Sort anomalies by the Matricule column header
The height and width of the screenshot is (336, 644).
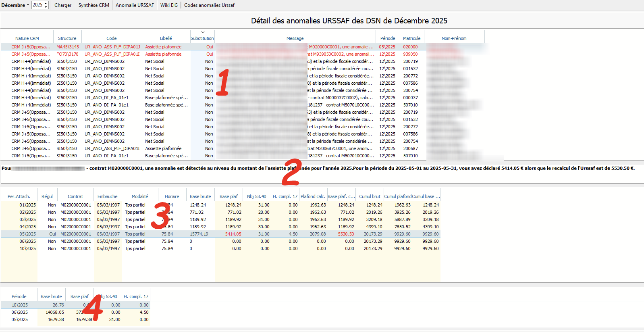(411, 38)
